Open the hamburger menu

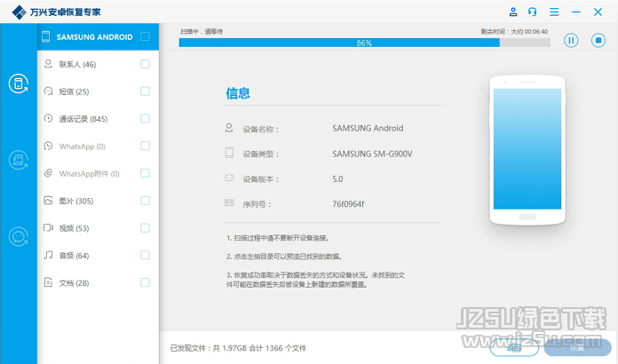pos(554,12)
